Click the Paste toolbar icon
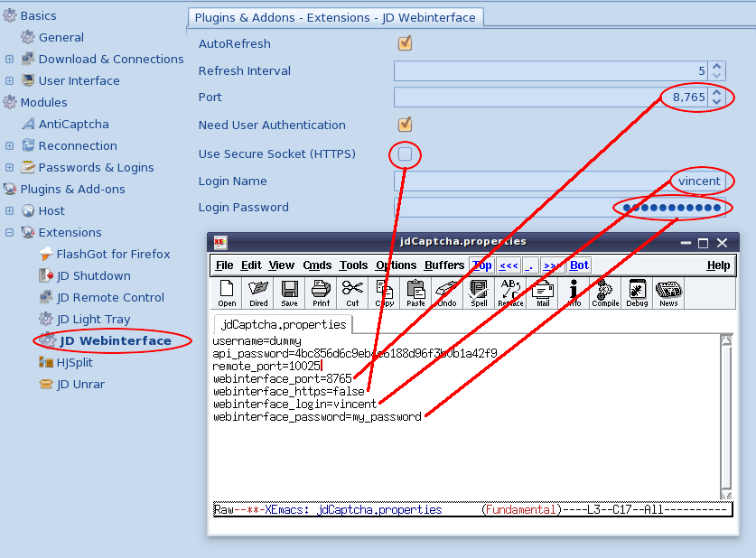756x558 pixels. coord(415,293)
